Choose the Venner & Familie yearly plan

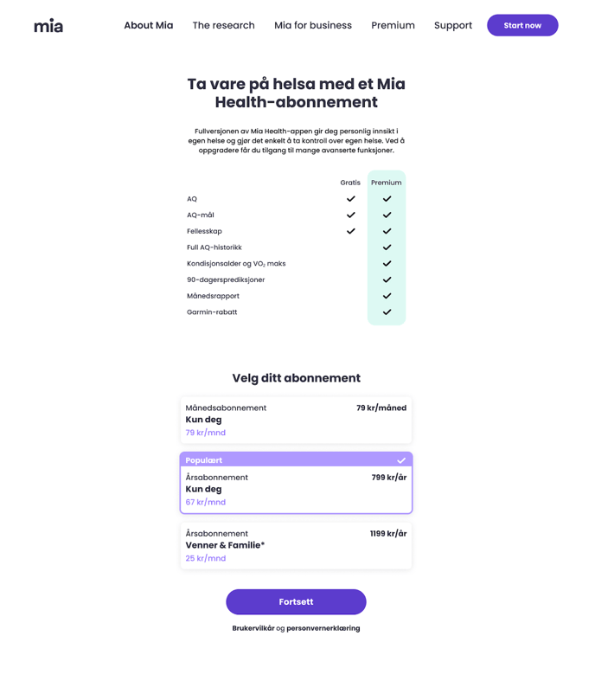coord(296,546)
